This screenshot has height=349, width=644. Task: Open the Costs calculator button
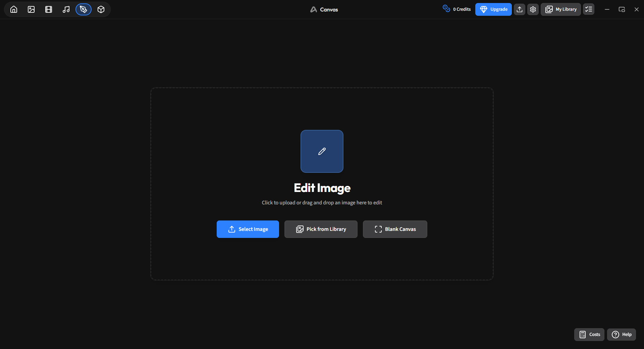tap(589, 335)
